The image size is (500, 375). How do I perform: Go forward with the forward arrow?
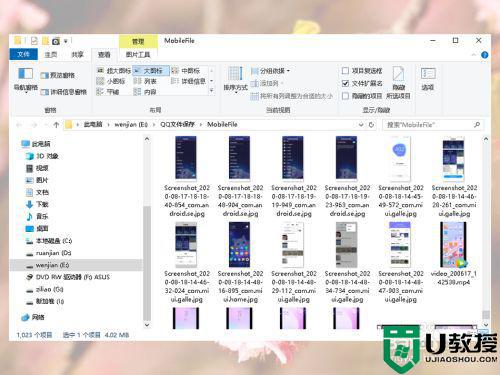click(x=34, y=125)
